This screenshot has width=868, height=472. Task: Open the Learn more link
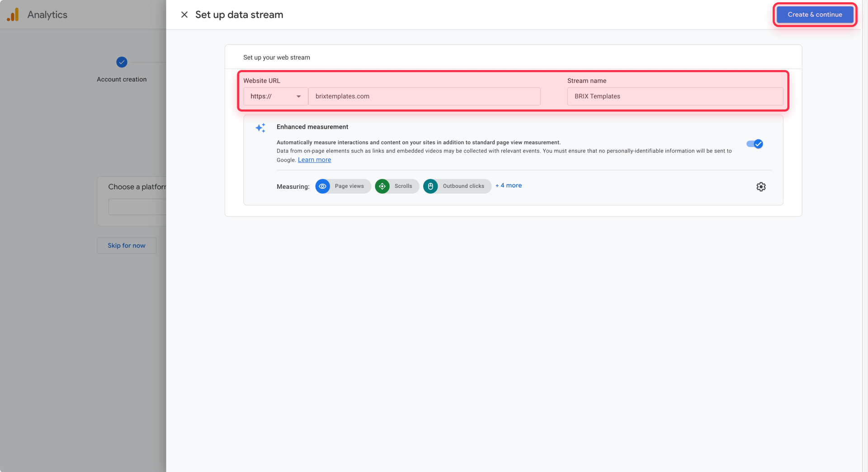pos(314,159)
